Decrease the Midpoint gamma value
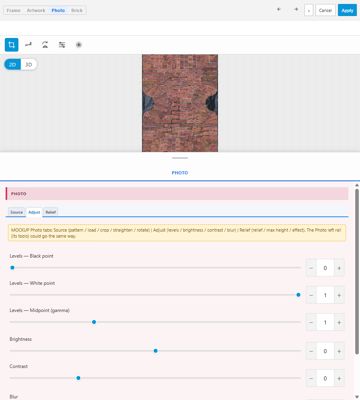 [311, 323]
